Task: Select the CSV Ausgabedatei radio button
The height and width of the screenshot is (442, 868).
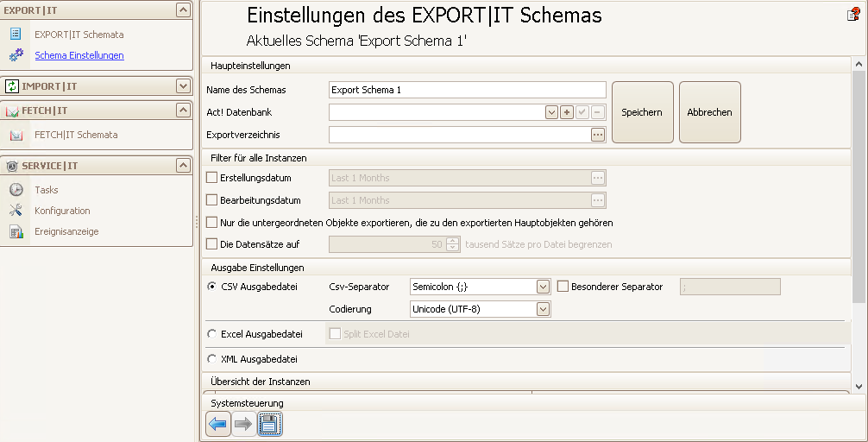Action: (212, 287)
